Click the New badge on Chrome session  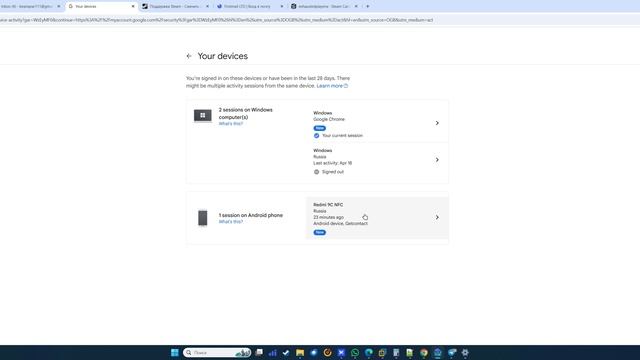[x=320, y=128]
